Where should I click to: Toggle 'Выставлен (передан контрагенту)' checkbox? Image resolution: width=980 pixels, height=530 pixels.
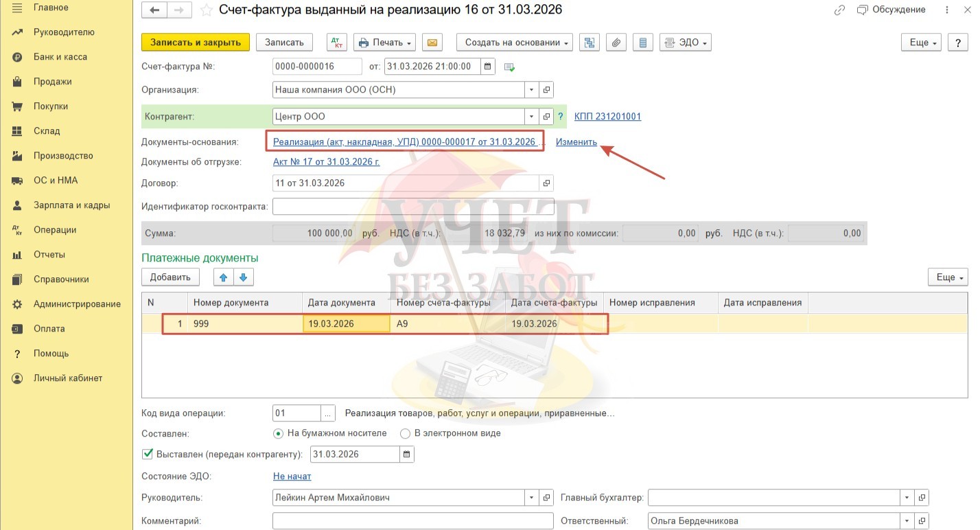[147, 454]
